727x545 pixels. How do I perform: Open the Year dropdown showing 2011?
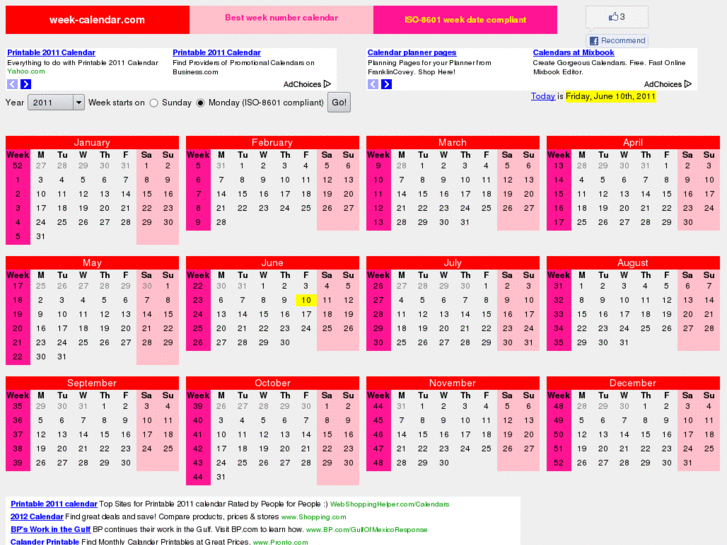[x=56, y=103]
